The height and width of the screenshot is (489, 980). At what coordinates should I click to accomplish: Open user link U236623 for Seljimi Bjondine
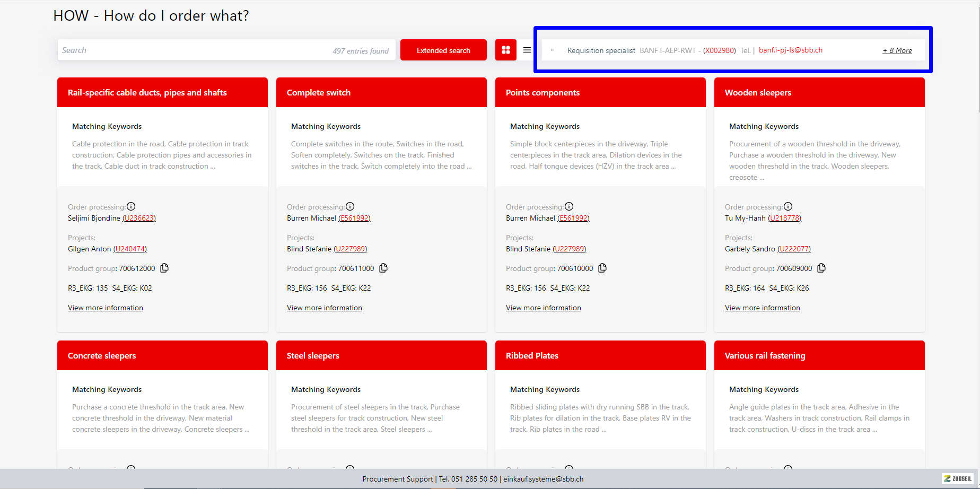(139, 218)
